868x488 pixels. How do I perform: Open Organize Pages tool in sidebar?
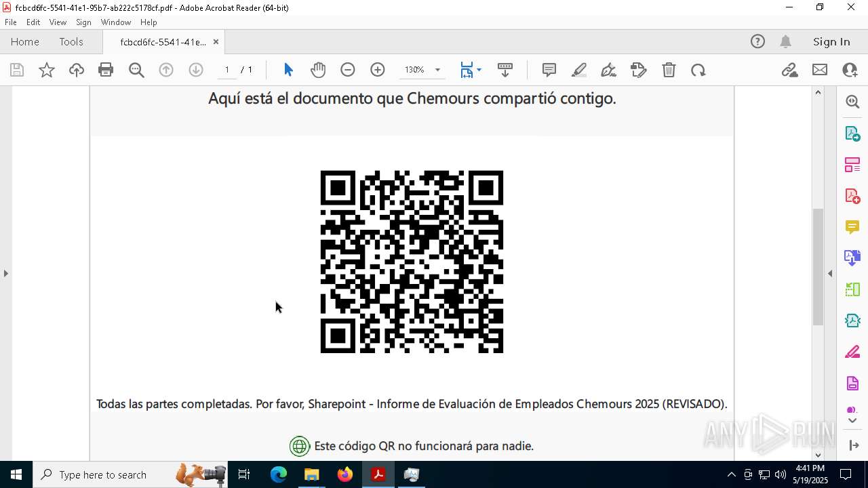click(852, 165)
